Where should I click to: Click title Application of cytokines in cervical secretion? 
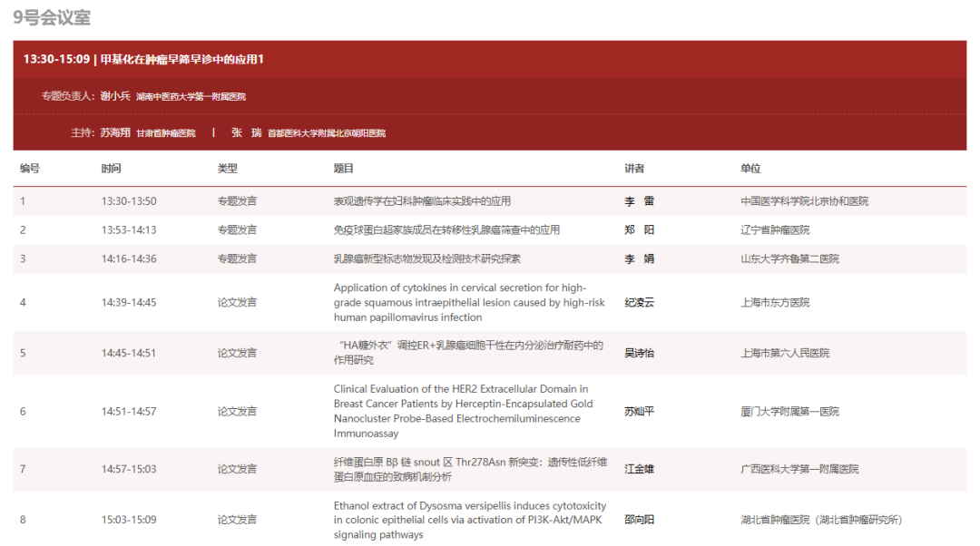pos(469,302)
